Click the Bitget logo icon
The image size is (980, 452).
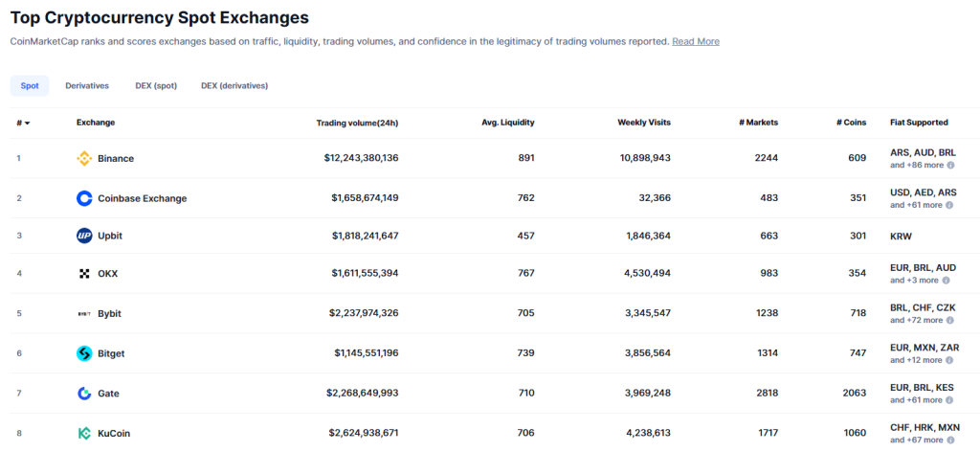coord(84,353)
